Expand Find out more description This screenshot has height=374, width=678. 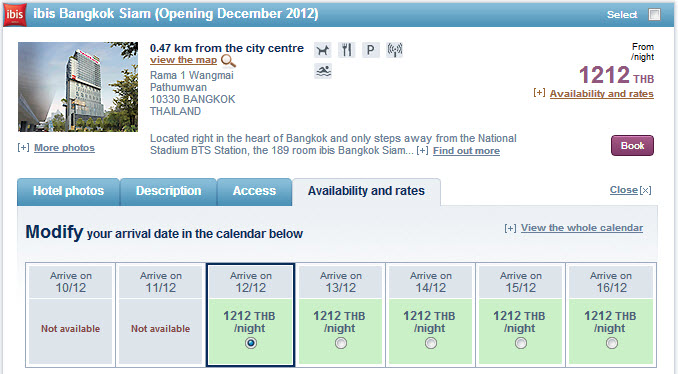pyautogui.click(x=466, y=150)
